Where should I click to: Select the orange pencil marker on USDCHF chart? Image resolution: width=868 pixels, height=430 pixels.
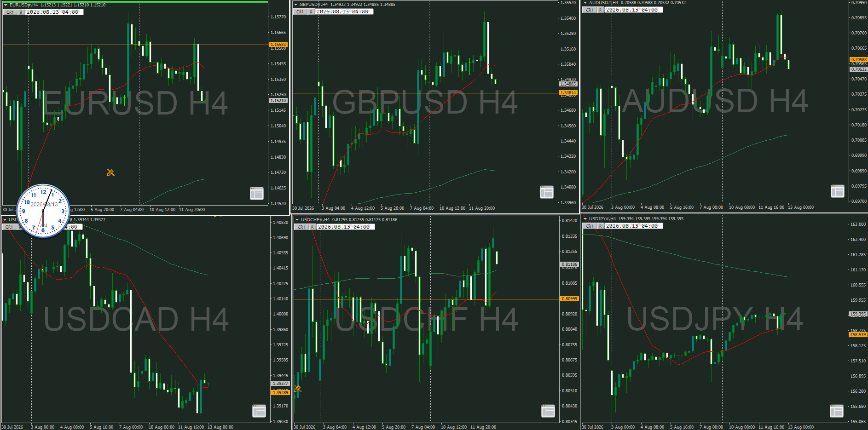click(x=297, y=389)
